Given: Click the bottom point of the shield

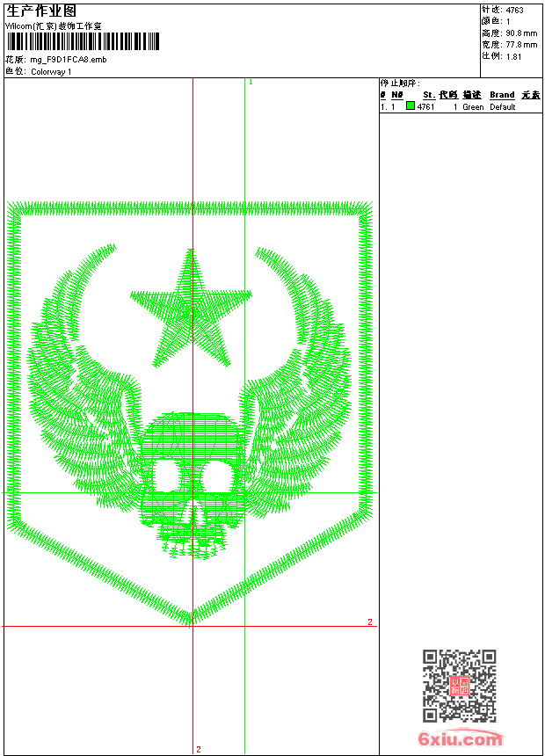Looking at the screenshot, I should pyautogui.click(x=192, y=620).
